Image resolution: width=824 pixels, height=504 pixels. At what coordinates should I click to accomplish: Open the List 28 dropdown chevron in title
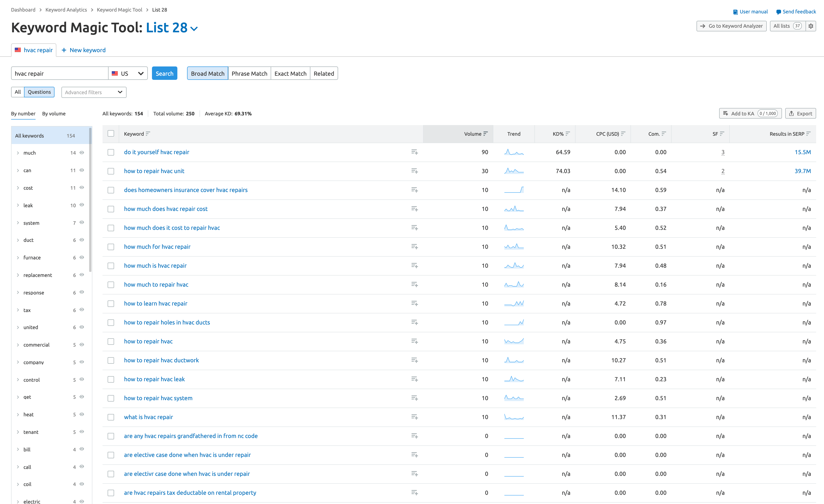coord(194,29)
